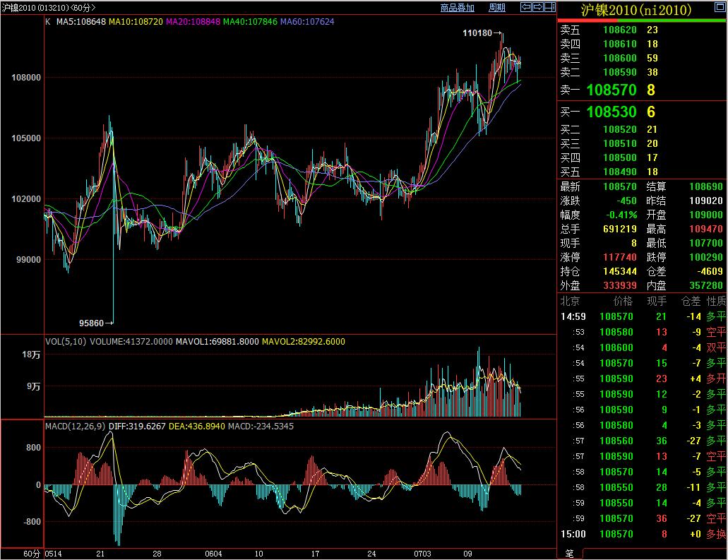Click the 价格 column header in trade list

point(623,302)
